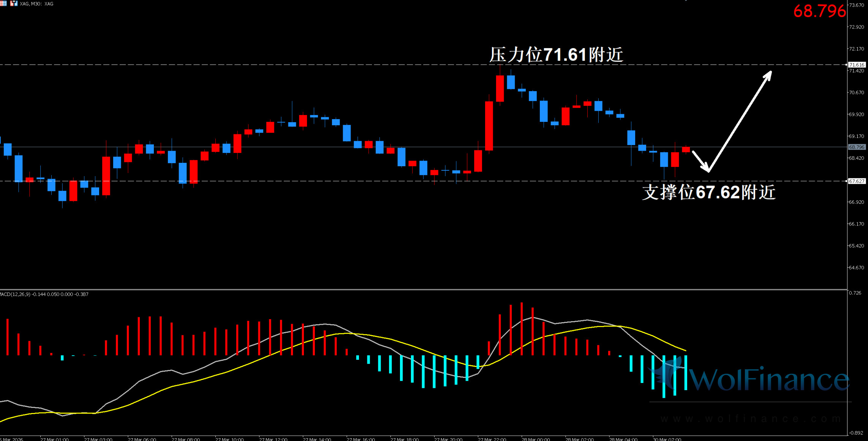Click the www.wolfinance.com watermark text
868x441 pixels.
[751, 419]
